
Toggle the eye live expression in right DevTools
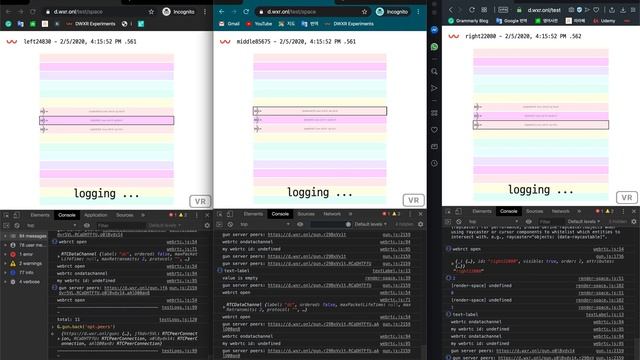[529, 221]
